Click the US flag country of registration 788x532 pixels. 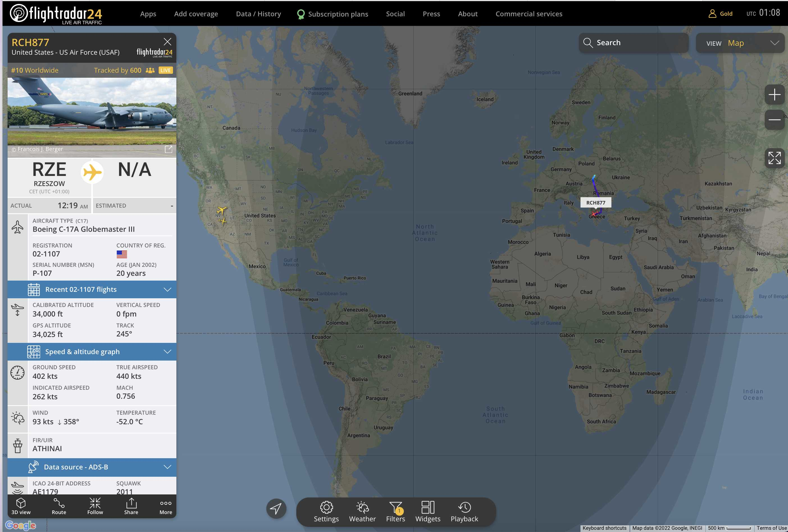pos(122,254)
